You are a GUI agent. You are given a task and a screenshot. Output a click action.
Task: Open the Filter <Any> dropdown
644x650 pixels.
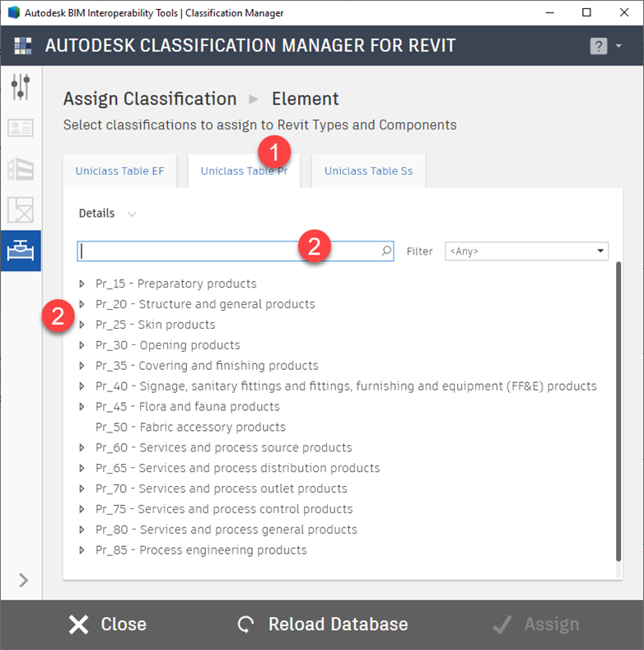(526, 251)
